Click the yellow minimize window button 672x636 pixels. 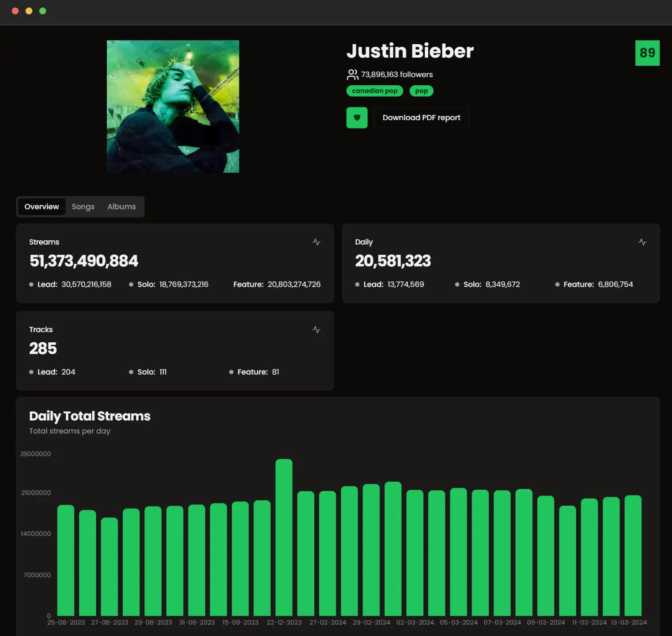point(29,11)
